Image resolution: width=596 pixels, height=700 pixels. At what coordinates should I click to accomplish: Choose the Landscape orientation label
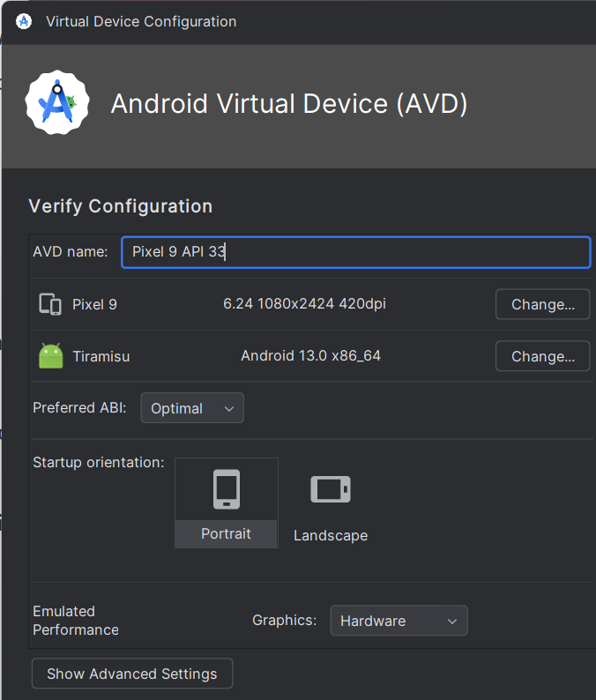click(331, 535)
